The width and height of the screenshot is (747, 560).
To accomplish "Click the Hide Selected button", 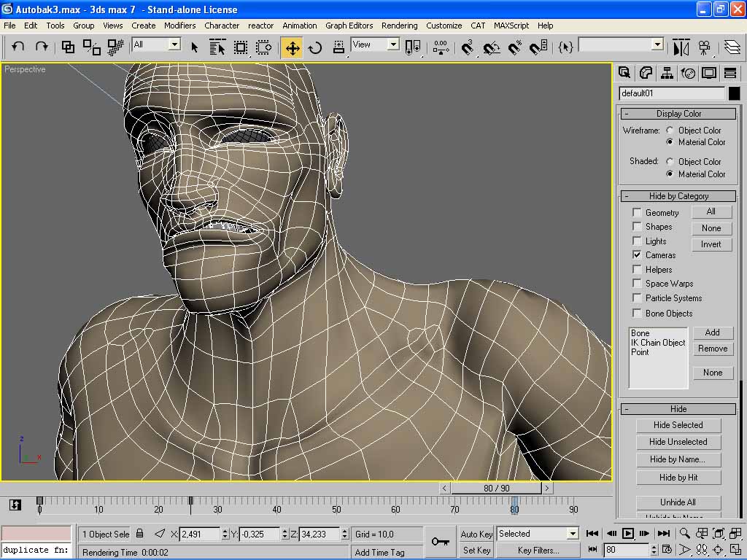I will (x=678, y=425).
